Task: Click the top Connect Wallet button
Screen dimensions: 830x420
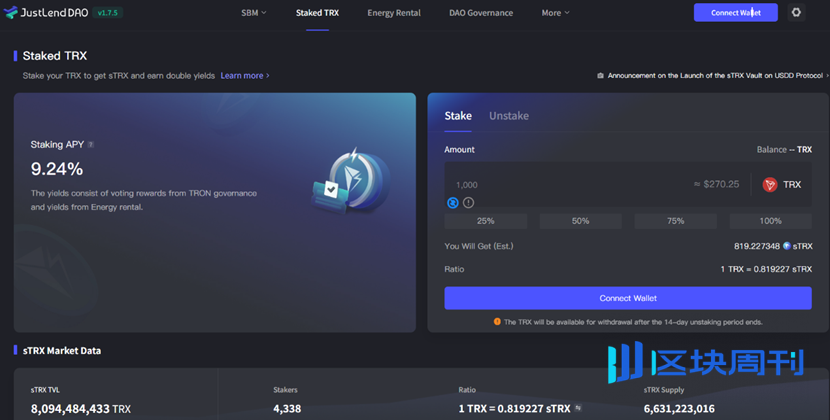Action: point(736,12)
